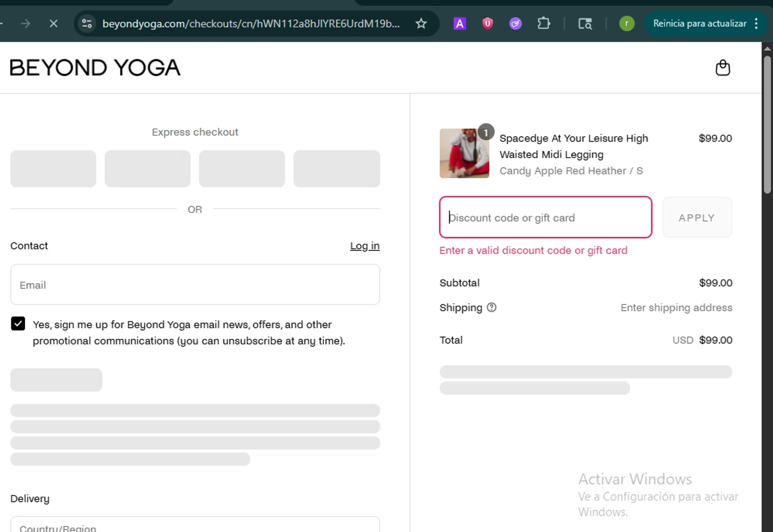
Task: Click the Log in link
Action: (x=365, y=246)
